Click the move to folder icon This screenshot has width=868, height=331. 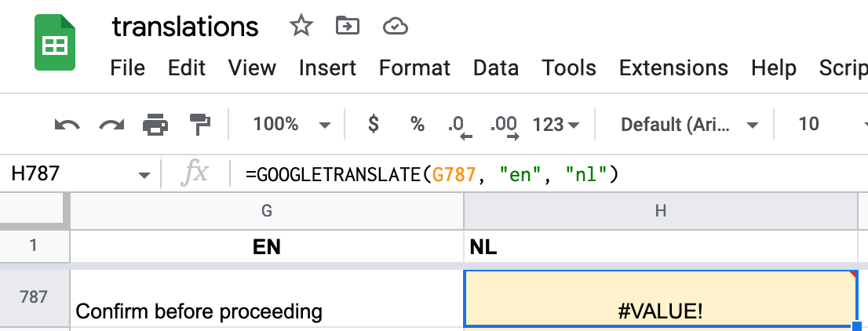click(346, 27)
